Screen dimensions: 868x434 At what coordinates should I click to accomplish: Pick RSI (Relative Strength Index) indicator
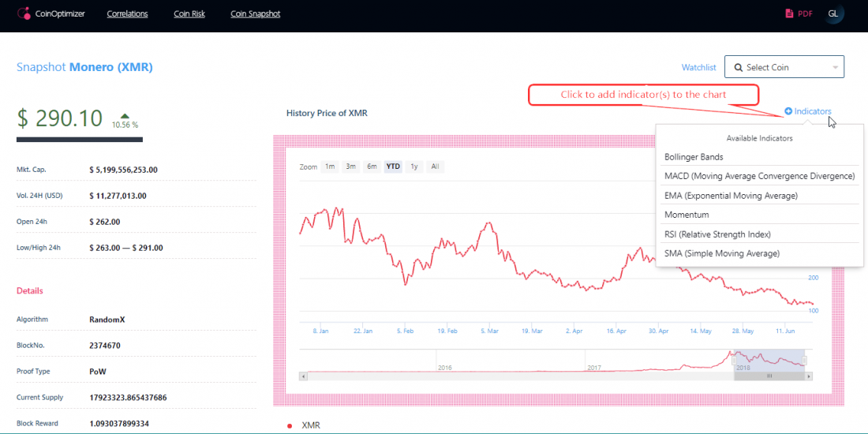click(x=717, y=234)
